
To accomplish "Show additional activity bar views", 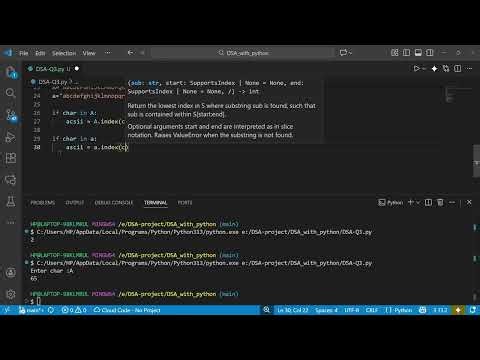I will pyautogui.click(x=11, y=222).
